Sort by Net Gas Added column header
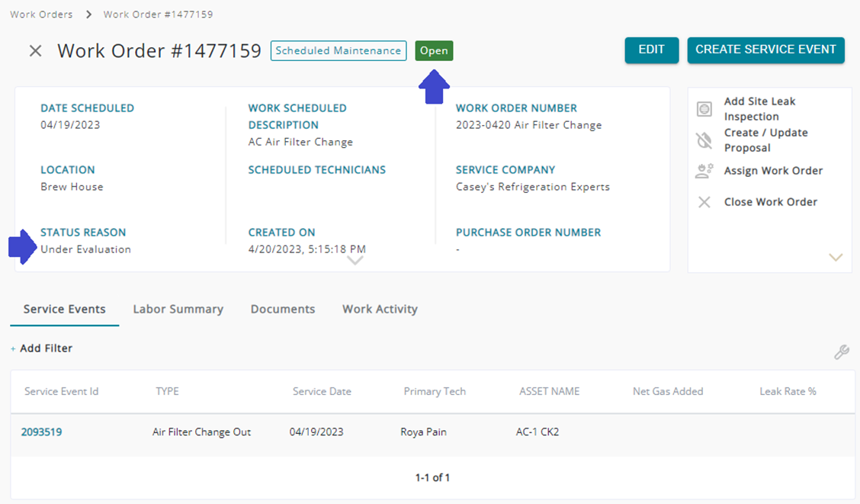Viewport: 860px width, 504px height. tap(668, 392)
